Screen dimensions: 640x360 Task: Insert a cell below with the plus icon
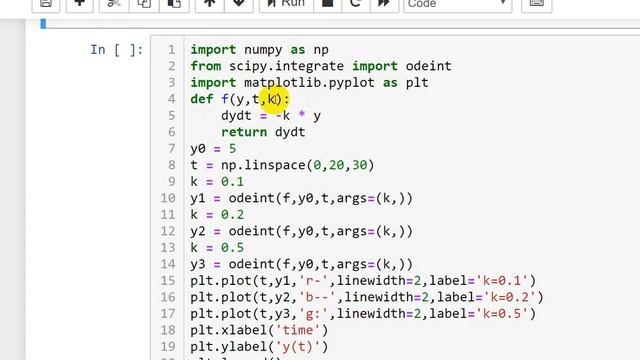pos(80,4)
